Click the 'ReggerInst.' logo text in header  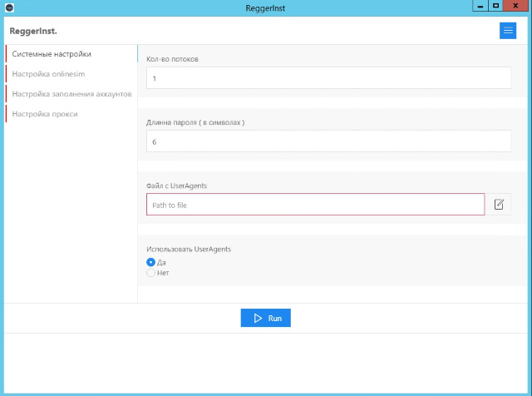(x=32, y=31)
